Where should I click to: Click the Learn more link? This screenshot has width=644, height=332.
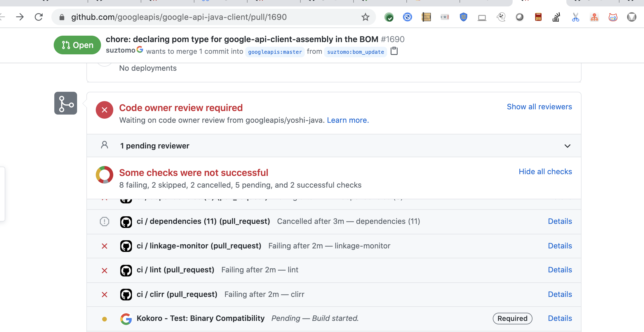[348, 120]
